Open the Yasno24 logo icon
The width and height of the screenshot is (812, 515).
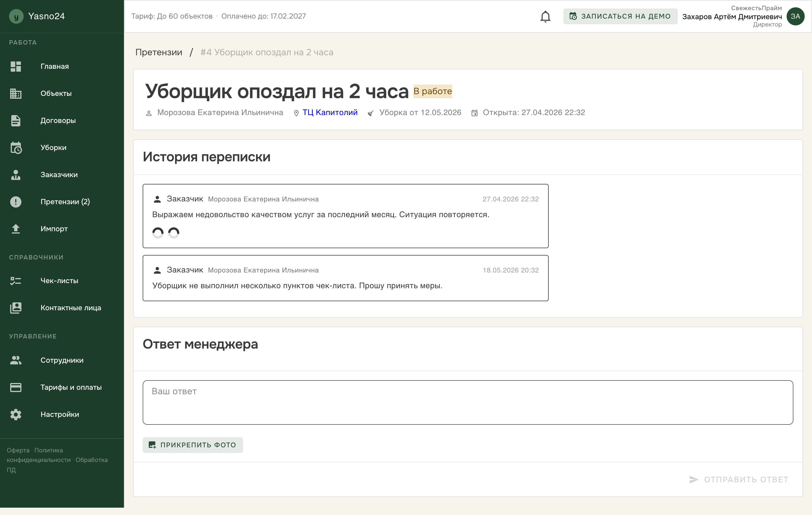tap(16, 16)
